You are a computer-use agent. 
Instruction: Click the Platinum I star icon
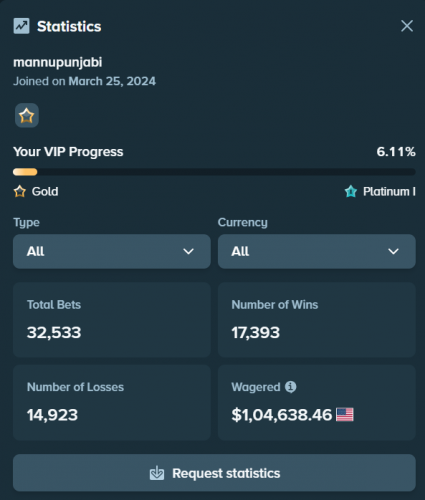click(351, 191)
